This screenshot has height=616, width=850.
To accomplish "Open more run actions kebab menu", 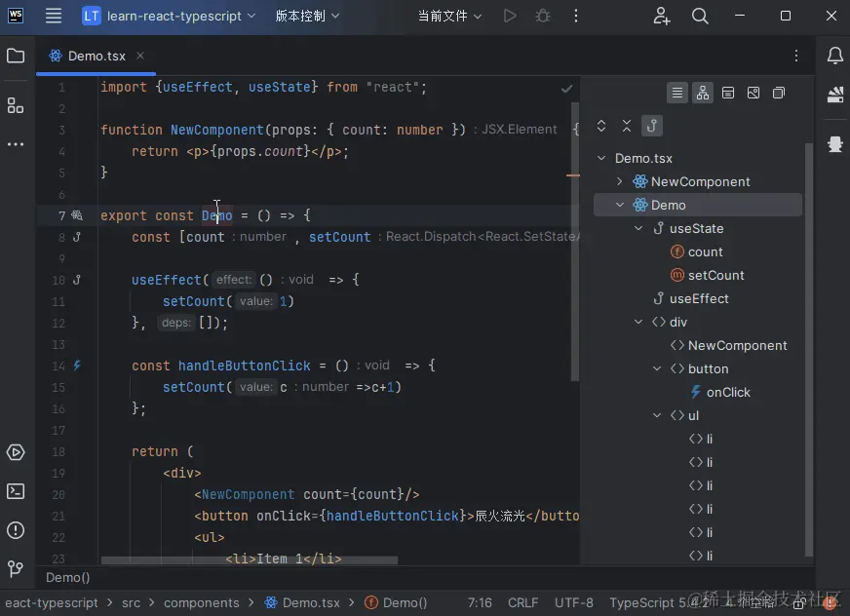I will point(576,16).
